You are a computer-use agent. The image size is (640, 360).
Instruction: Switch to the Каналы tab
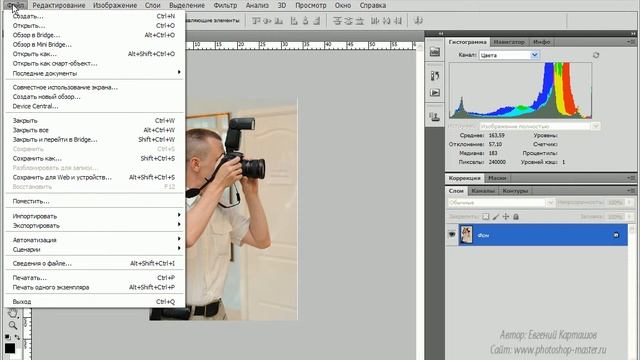[x=483, y=191]
